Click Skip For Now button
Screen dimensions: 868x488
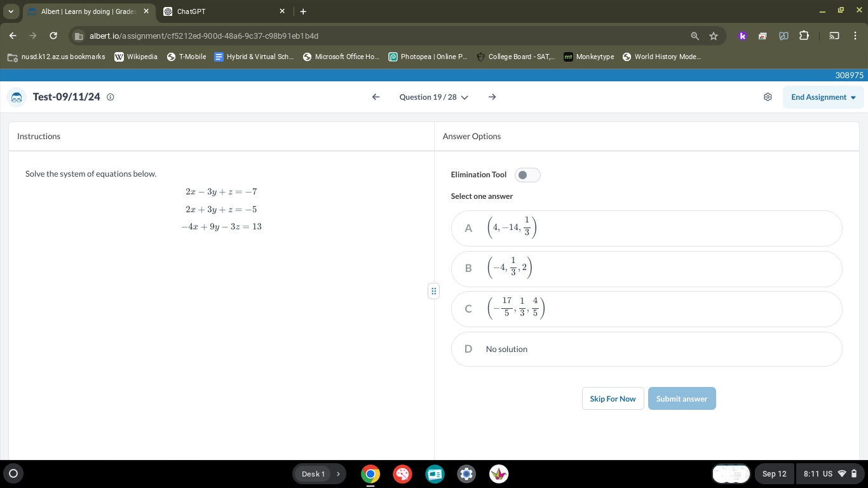point(613,399)
